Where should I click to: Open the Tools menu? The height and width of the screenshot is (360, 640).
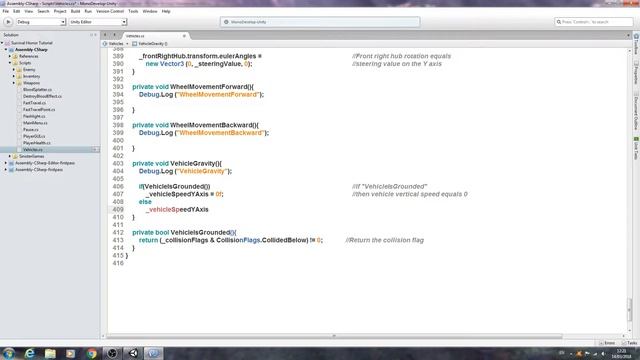pyautogui.click(x=133, y=11)
